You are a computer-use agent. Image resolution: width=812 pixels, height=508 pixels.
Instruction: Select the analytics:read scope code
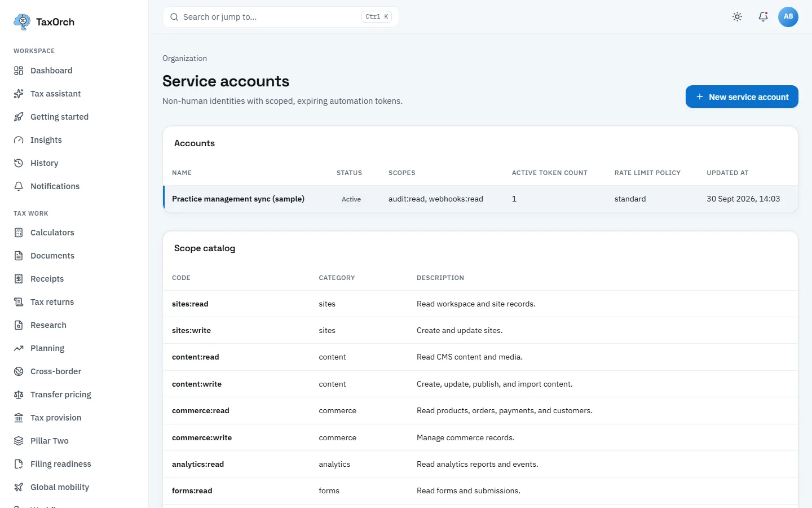click(198, 464)
